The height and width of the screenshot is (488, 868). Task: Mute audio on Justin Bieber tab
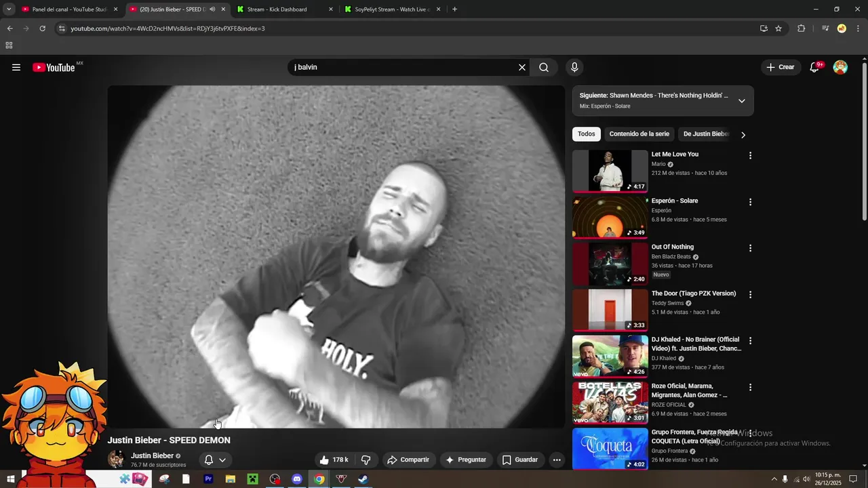[x=212, y=9]
